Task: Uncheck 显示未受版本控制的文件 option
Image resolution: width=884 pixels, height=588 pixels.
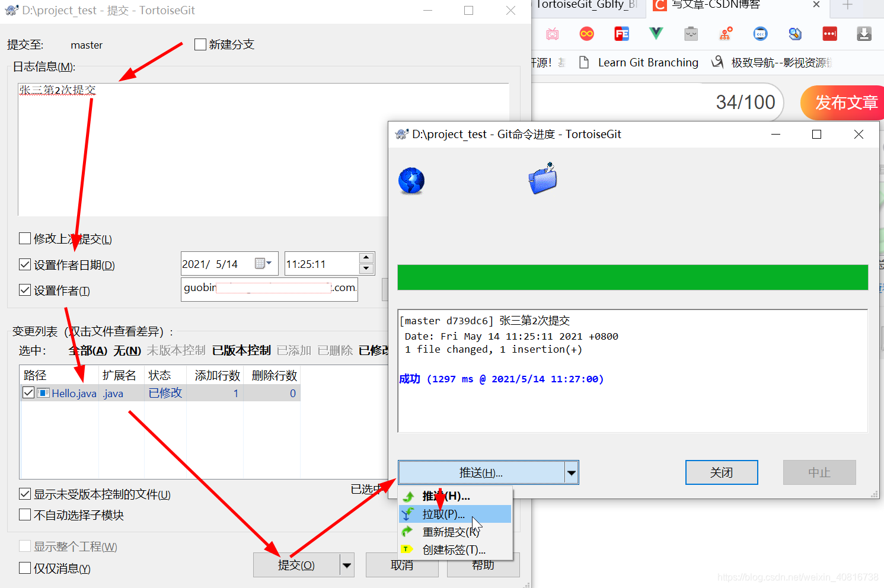Action: (x=24, y=494)
